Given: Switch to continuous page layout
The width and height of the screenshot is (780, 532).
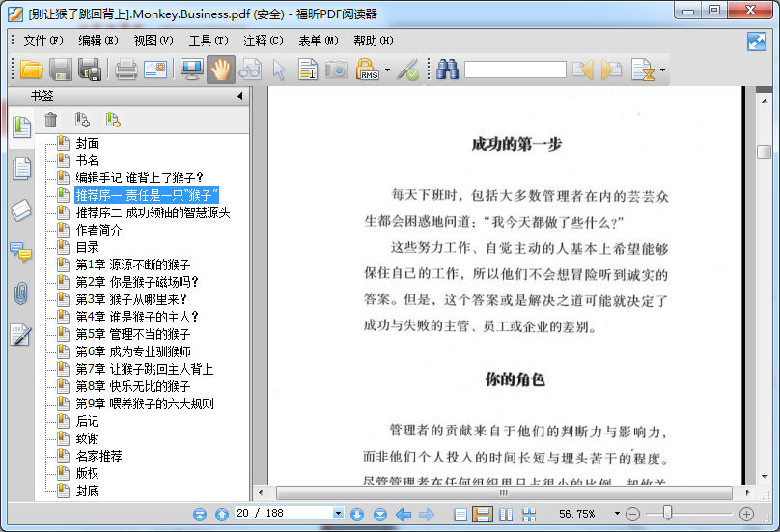Looking at the screenshot, I should click(x=483, y=514).
